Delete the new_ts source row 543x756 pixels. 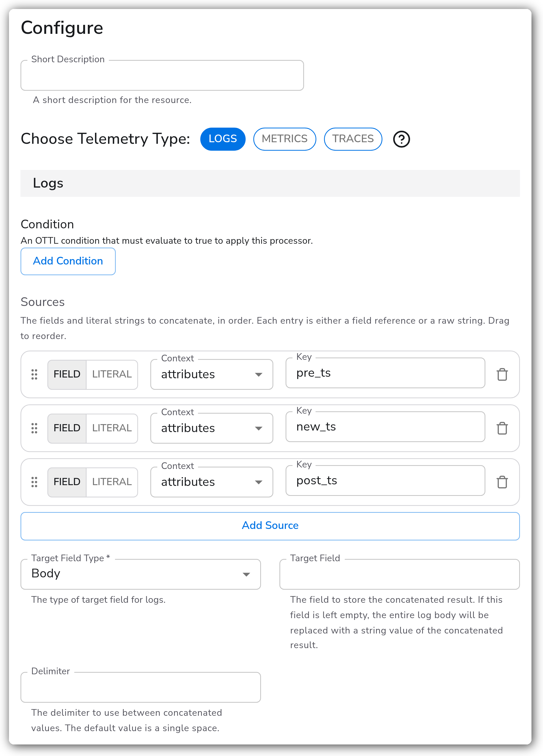point(502,428)
